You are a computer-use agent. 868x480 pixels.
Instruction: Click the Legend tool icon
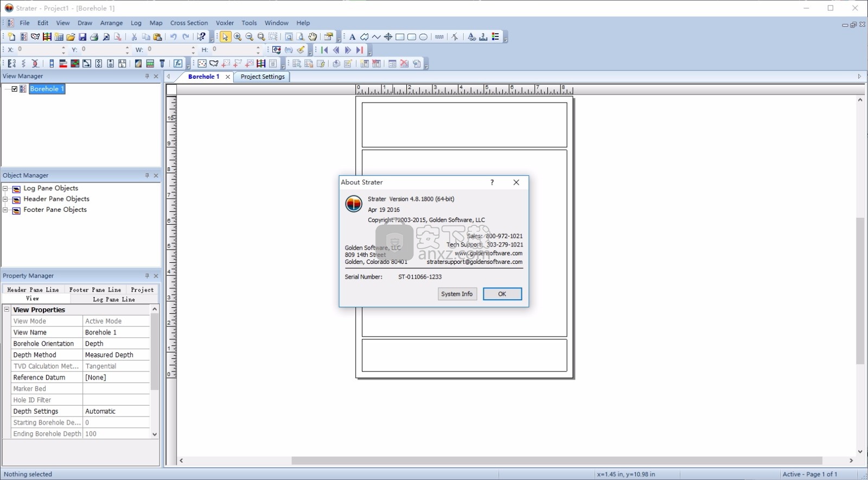coord(495,36)
